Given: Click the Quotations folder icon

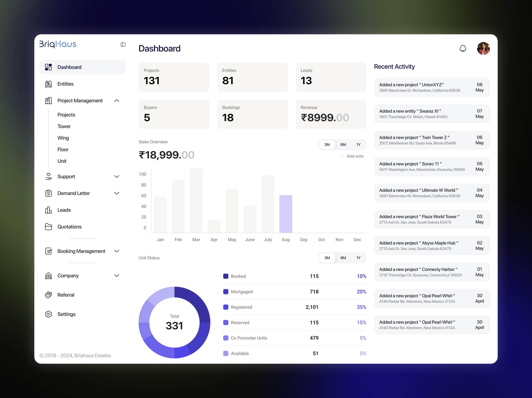Looking at the screenshot, I should (x=48, y=227).
